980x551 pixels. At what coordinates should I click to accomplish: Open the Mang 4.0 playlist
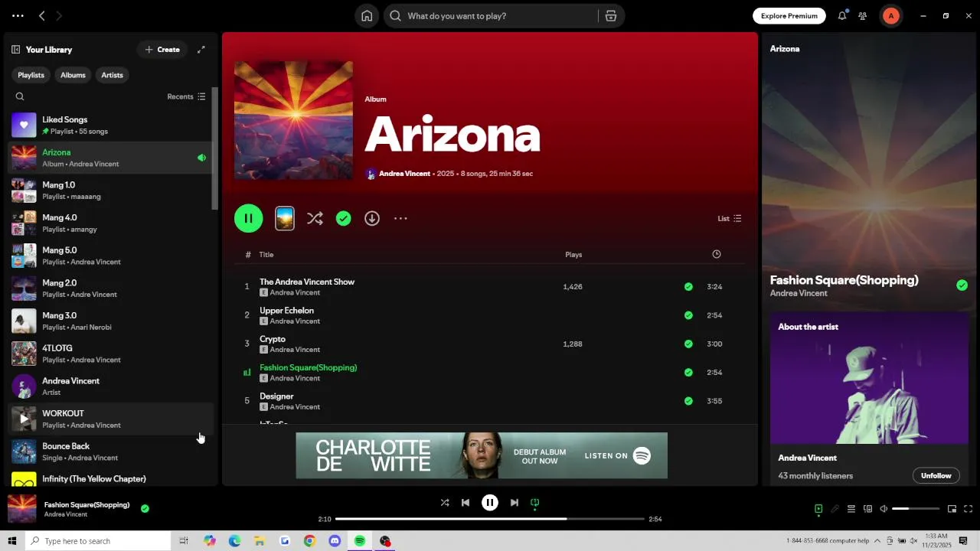(x=109, y=223)
